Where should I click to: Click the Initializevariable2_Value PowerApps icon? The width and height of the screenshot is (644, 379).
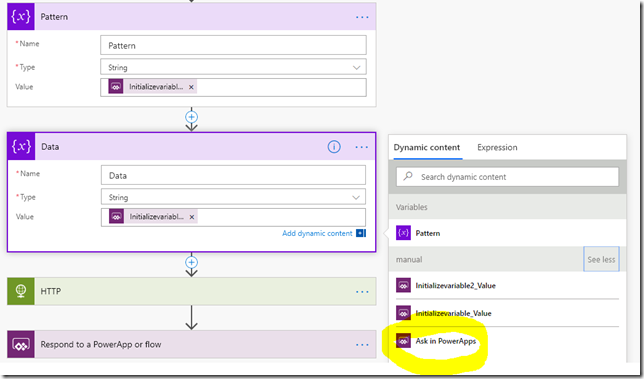pos(403,285)
